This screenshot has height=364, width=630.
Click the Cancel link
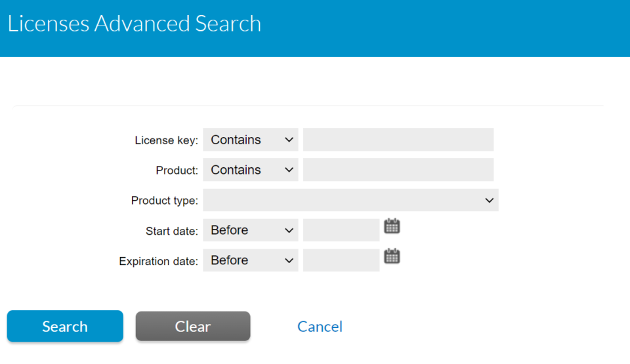[320, 327]
